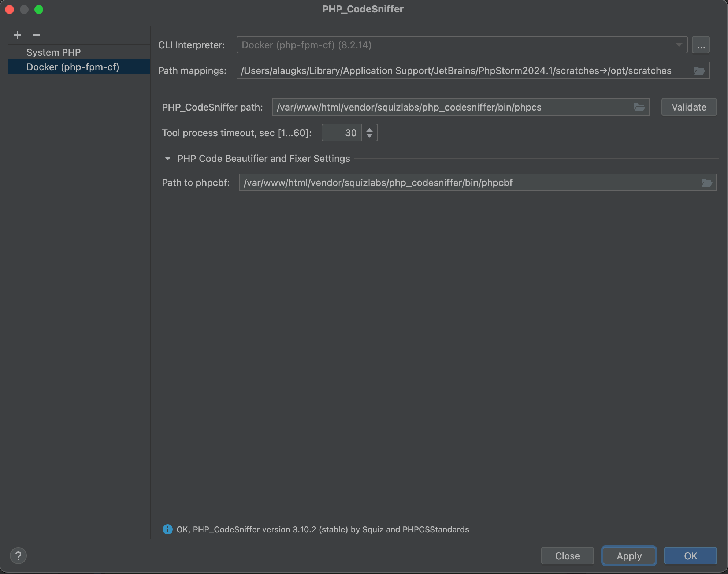This screenshot has height=574, width=728.
Task: Click the three-dot CLI interpreter settings icon
Action: 701,44
